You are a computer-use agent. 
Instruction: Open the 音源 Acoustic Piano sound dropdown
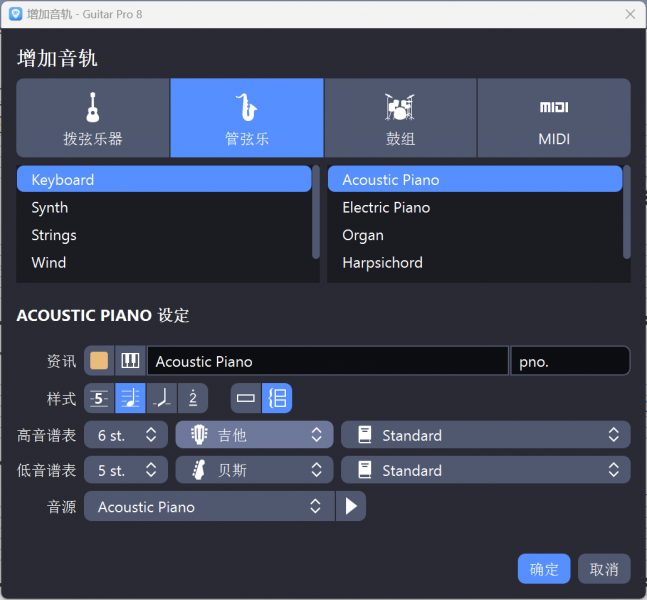[209, 507]
